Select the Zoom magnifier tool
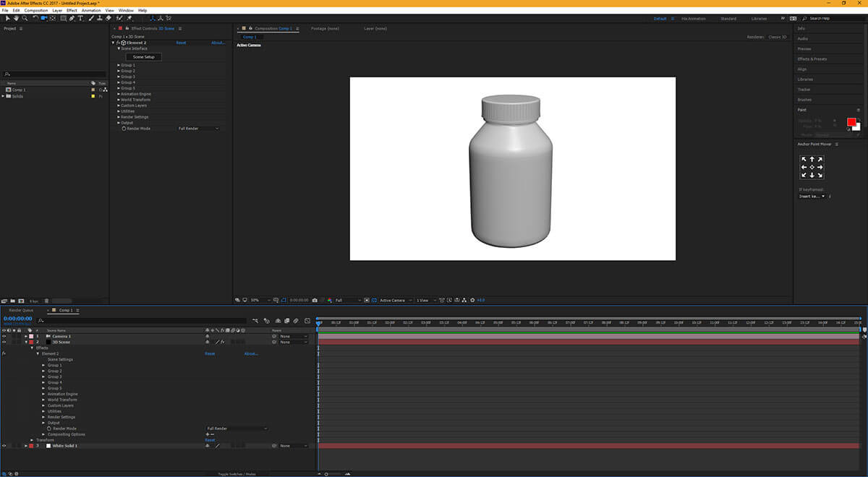 [x=24, y=18]
